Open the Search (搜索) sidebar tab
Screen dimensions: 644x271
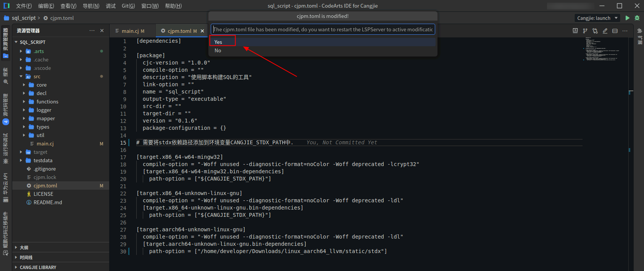coord(6,76)
